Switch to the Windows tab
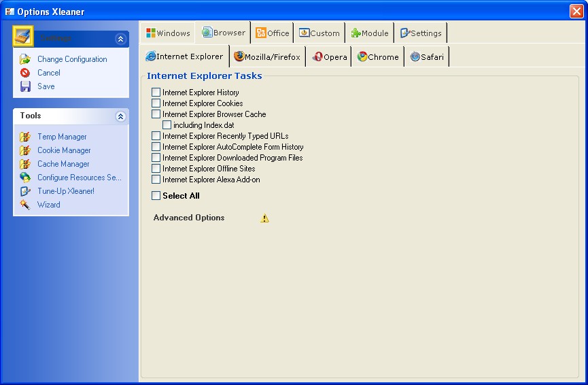588x385 pixels. point(168,33)
